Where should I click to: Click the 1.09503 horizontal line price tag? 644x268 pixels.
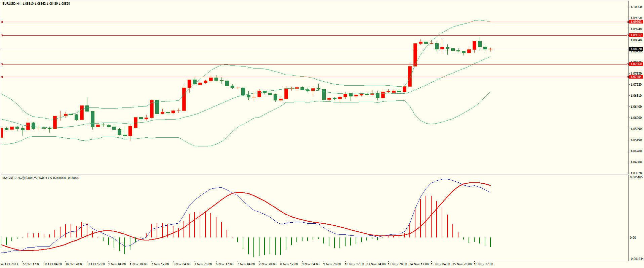(636, 22)
